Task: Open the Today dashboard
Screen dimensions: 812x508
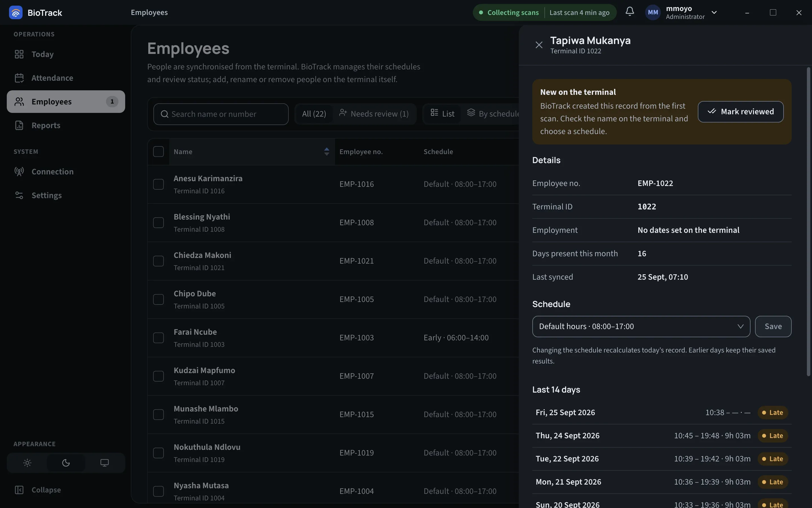Action: click(x=66, y=54)
